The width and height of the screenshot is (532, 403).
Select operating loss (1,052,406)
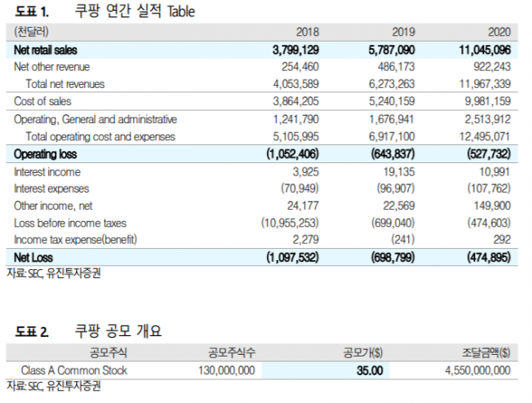click(292, 154)
